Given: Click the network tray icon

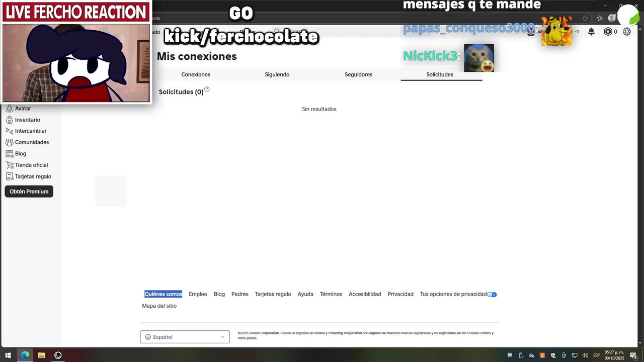Looking at the screenshot, I should [574, 355].
